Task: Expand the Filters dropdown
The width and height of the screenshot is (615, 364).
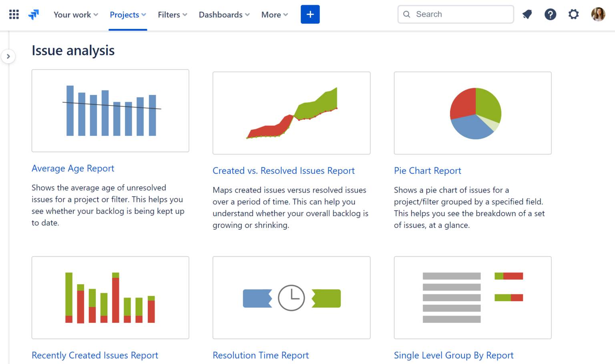Action: tap(172, 14)
